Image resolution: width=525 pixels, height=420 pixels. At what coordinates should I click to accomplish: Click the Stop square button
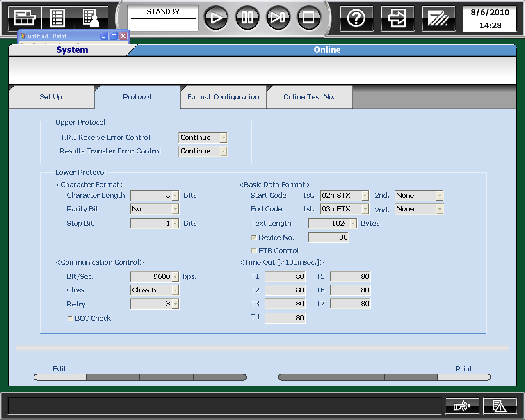(x=308, y=18)
